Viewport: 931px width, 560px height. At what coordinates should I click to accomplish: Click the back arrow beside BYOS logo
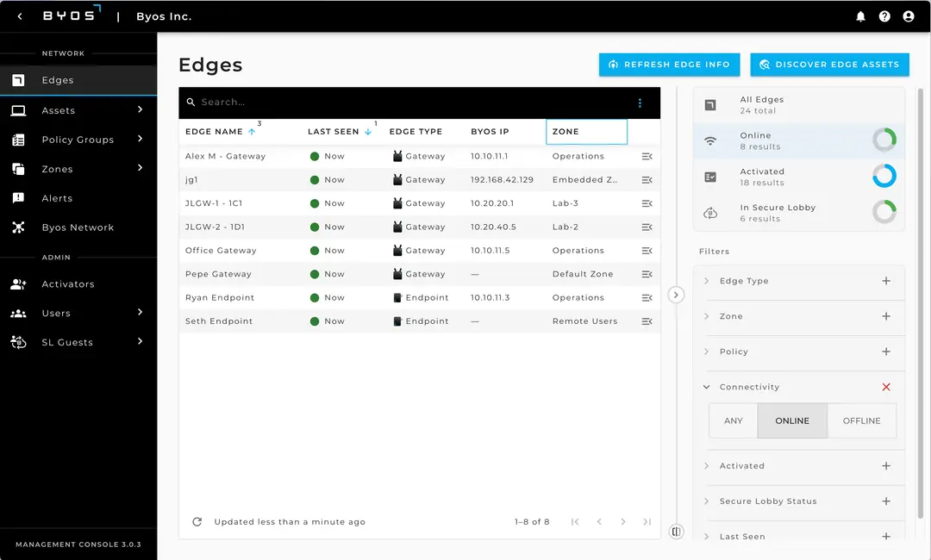(20, 16)
